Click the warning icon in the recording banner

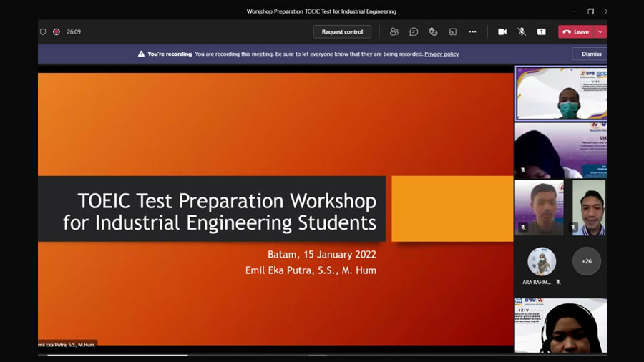[x=142, y=54]
